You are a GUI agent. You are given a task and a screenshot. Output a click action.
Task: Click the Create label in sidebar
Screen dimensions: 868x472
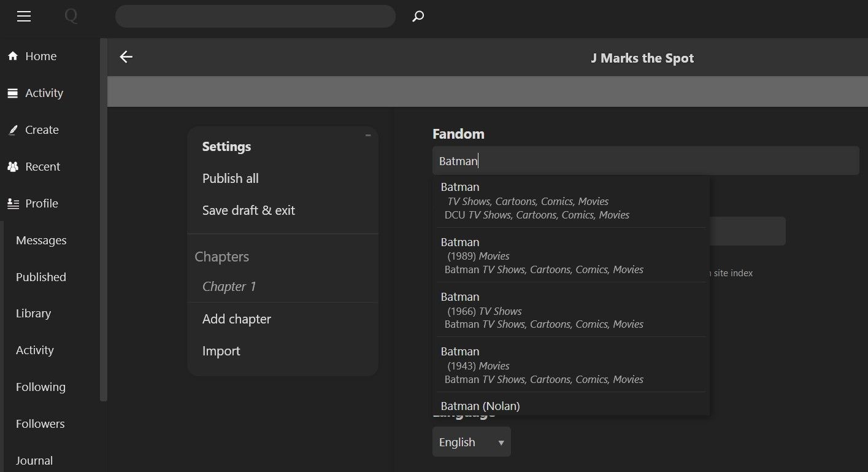pos(42,130)
